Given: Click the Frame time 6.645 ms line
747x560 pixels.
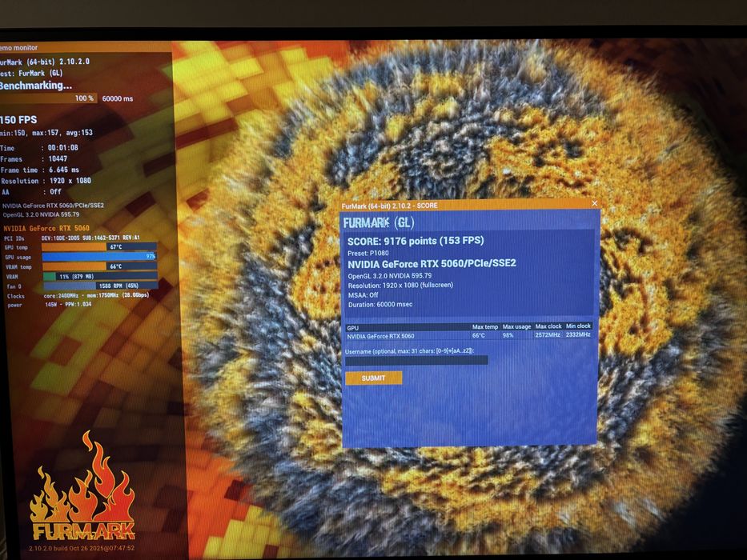Looking at the screenshot, I should click(40, 170).
